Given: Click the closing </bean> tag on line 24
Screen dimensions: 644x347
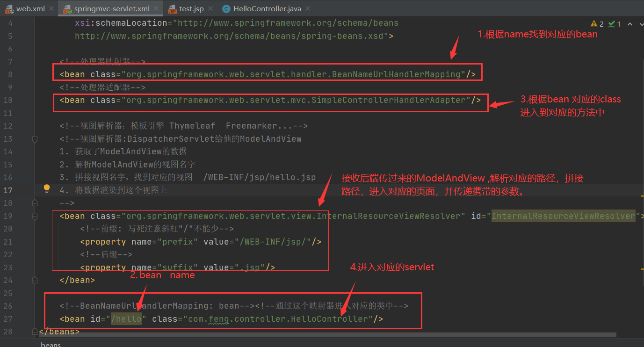Looking at the screenshot, I should 77,280.
